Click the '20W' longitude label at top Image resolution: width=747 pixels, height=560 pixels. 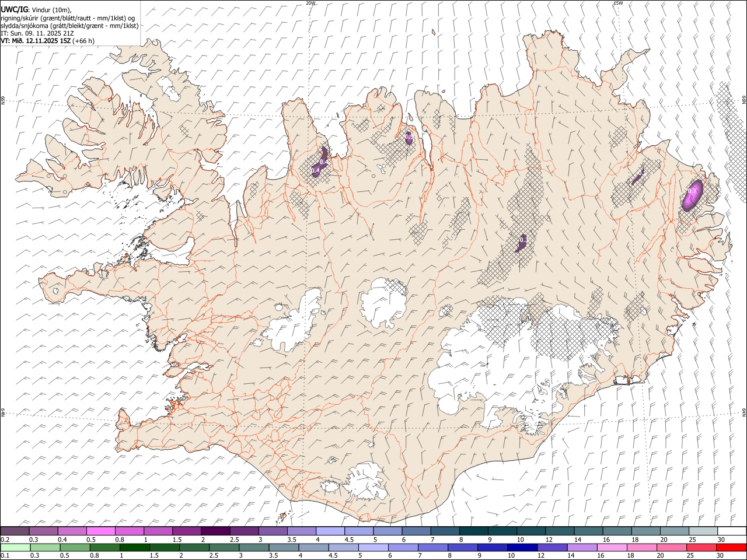tap(311, 3)
